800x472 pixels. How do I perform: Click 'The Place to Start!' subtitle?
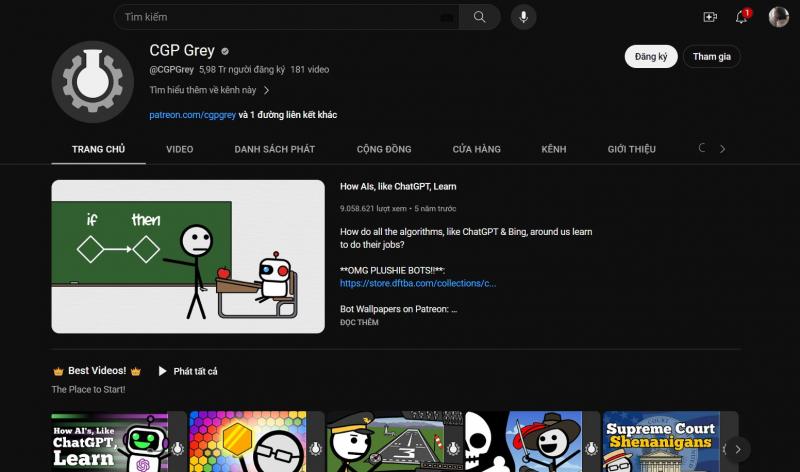(x=88, y=389)
